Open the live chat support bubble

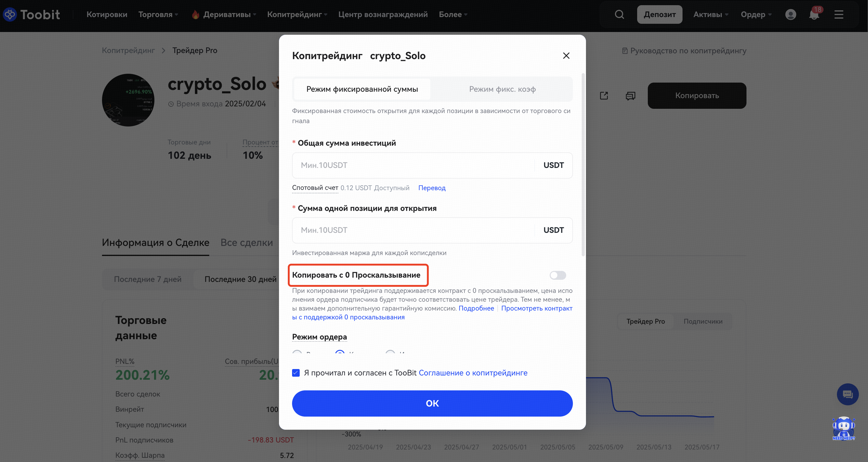(848, 394)
